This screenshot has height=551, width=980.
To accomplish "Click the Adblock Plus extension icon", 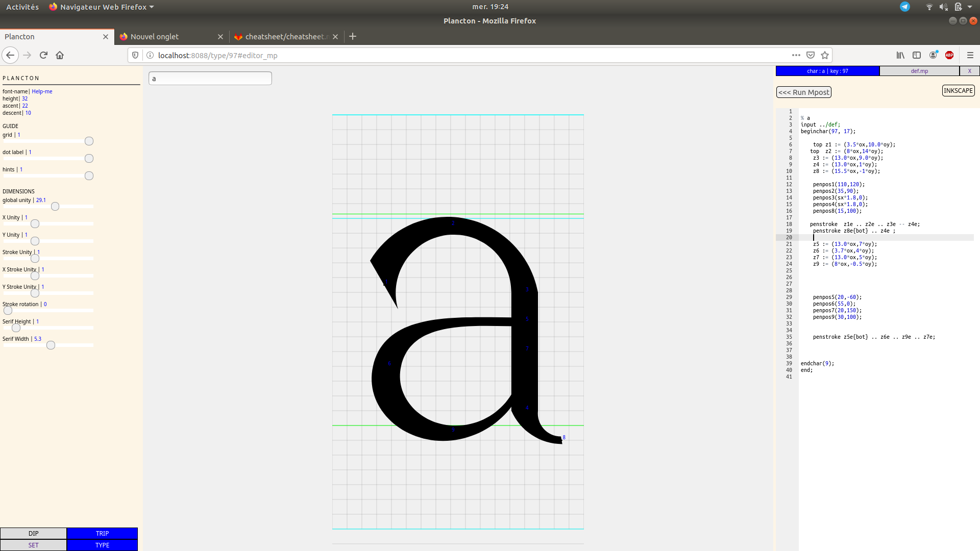I will 949,55.
